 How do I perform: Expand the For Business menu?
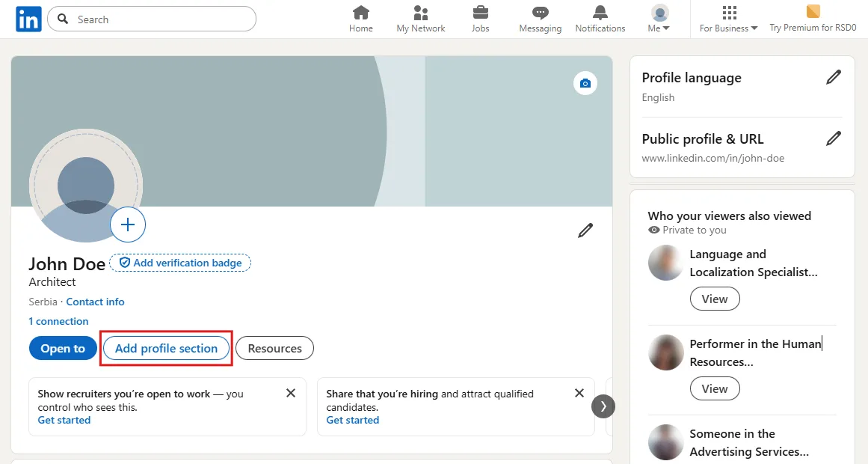pos(727,19)
